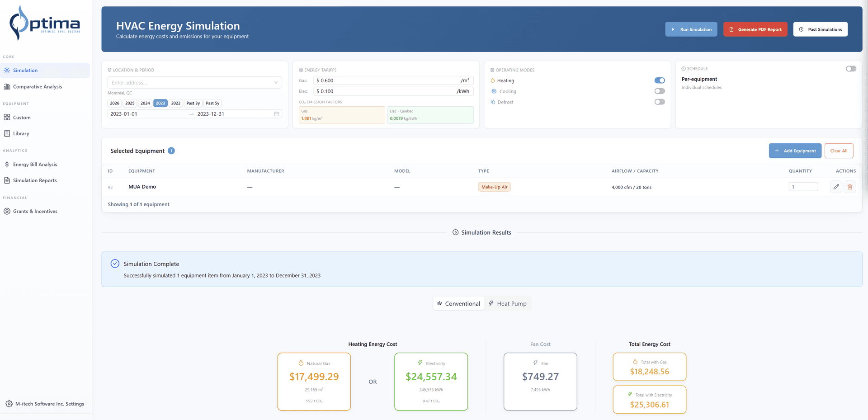Click the Cooling snowflake icon
This screenshot has width=868, height=420.
(494, 91)
